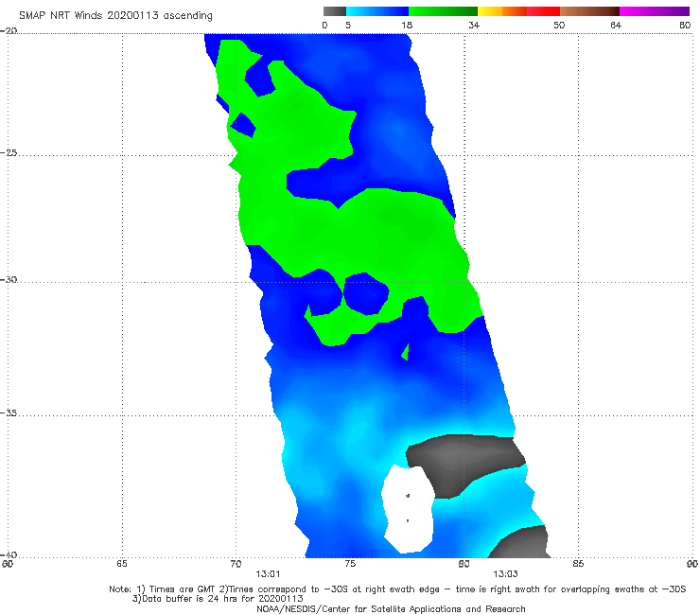Click the longitude label '75'
This screenshot has width=700, height=615.
point(350,564)
